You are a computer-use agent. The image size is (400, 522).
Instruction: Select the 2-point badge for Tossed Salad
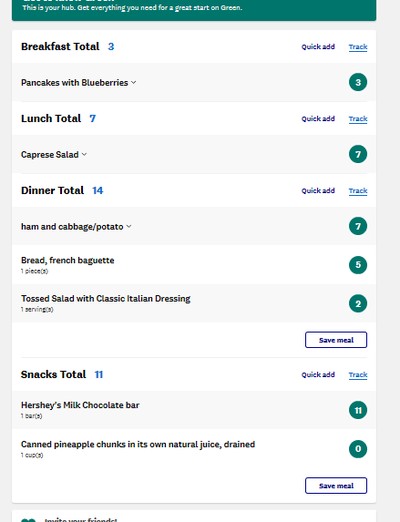click(358, 304)
